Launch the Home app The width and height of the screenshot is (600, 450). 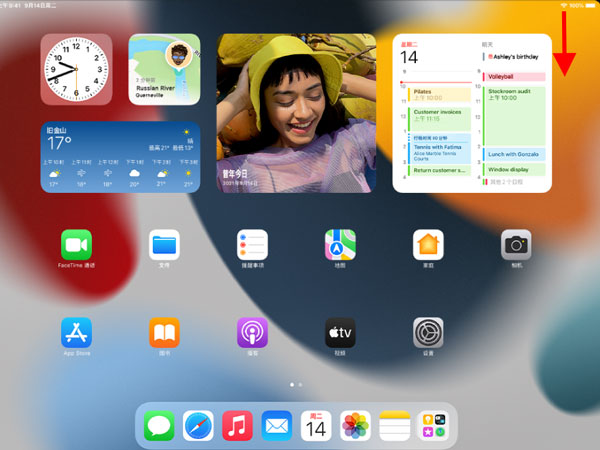[x=428, y=244]
